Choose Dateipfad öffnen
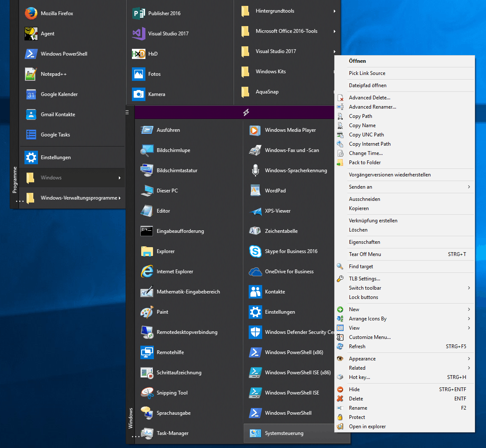The width and height of the screenshot is (486, 448). [x=405, y=85]
